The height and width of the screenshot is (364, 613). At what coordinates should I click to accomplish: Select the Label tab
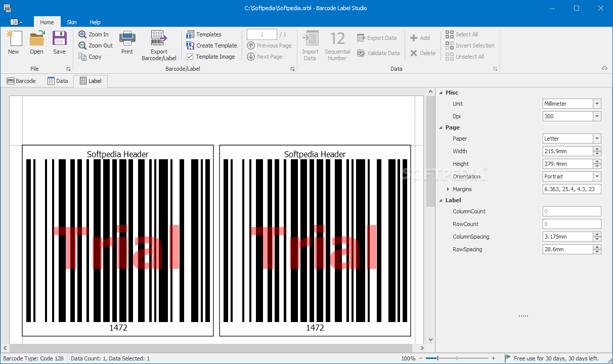coord(90,81)
